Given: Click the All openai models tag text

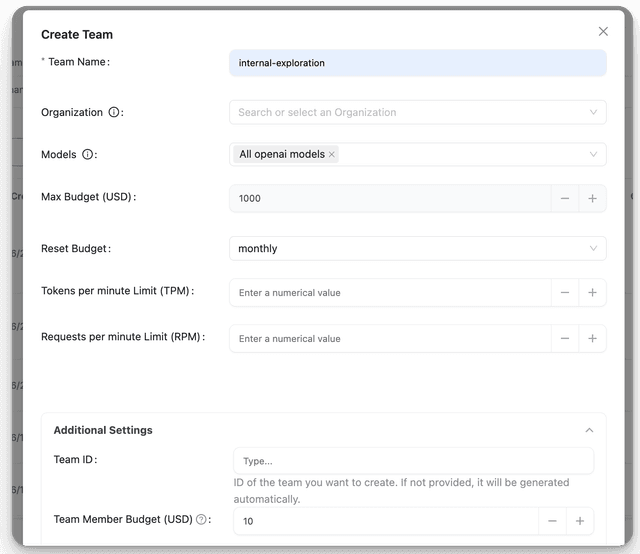Looking at the screenshot, I should pyautogui.click(x=282, y=154).
